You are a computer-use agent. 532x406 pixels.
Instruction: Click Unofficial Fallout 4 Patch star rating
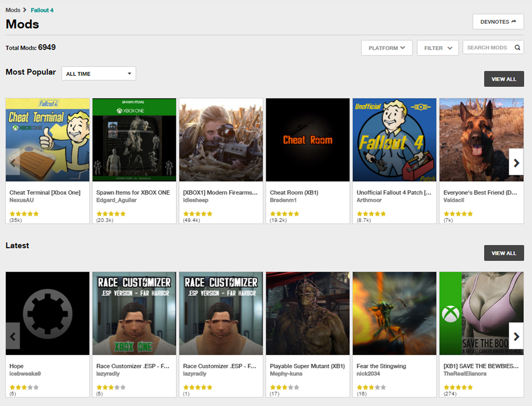click(x=371, y=214)
